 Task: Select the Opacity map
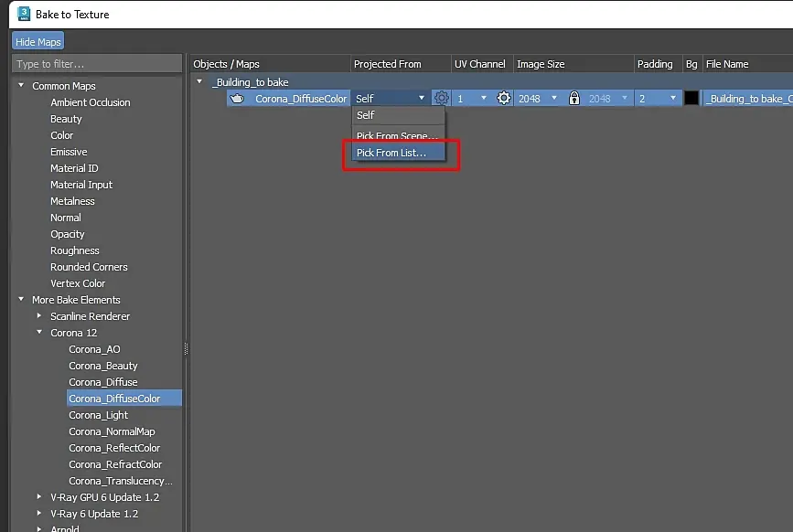click(68, 234)
